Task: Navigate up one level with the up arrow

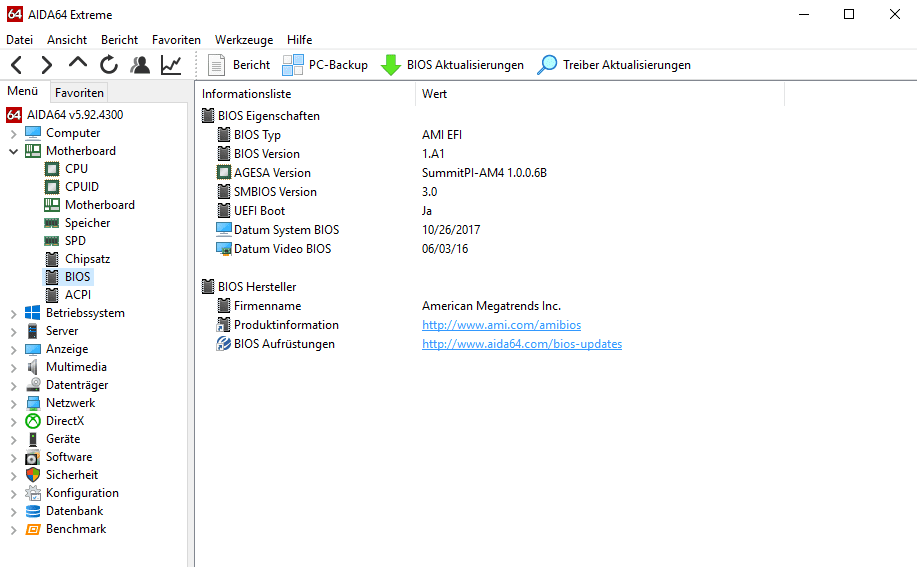Action: pyautogui.click(x=77, y=63)
